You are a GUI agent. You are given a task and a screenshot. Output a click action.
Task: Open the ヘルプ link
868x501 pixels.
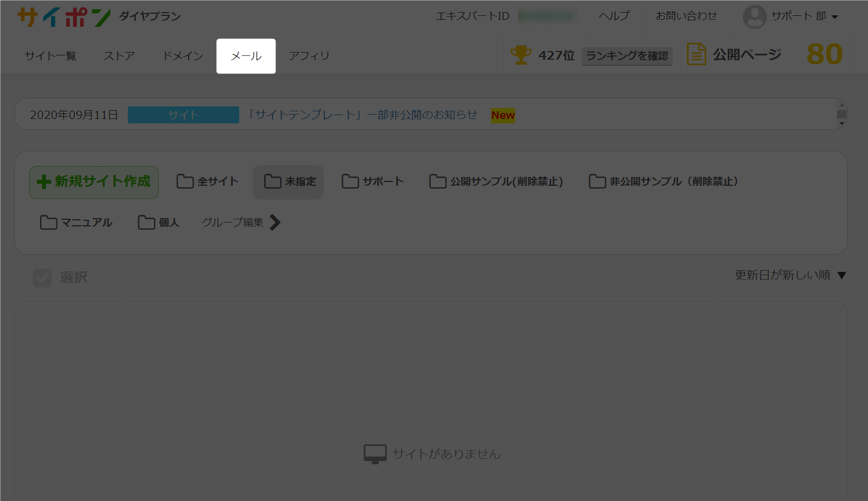pos(614,16)
